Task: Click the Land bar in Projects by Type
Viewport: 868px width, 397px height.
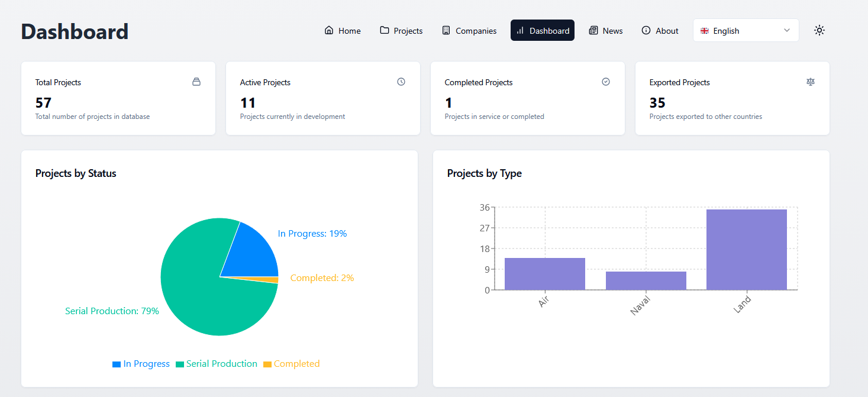Action: point(747,250)
